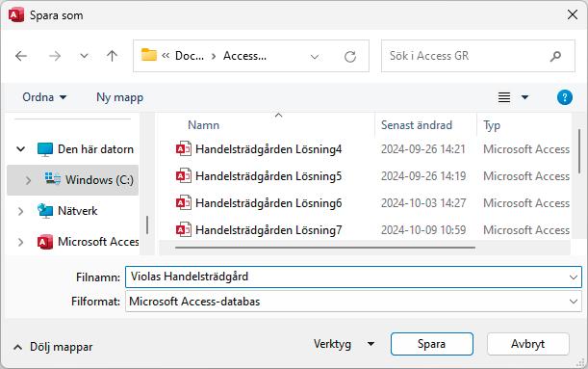This screenshot has width=588, height=369.
Task: Click the horizontal scrollbar of file list
Action: (x=324, y=248)
